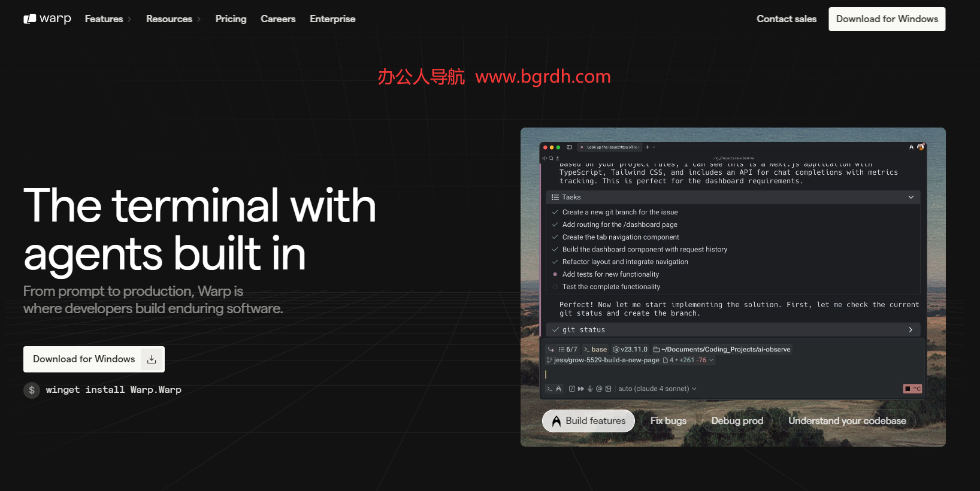This screenshot has width=980, height=491.
Task: Click the red close dot on terminal
Action: [x=545, y=147]
